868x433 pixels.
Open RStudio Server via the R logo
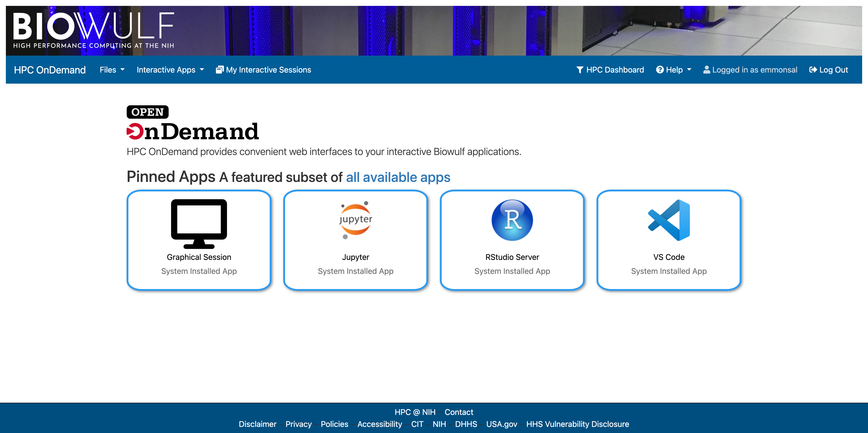[x=512, y=220]
